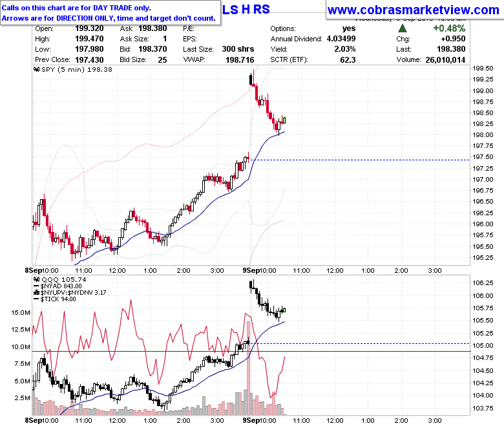Click the Bid Size value 25
The image size is (504, 426).
[x=162, y=60]
